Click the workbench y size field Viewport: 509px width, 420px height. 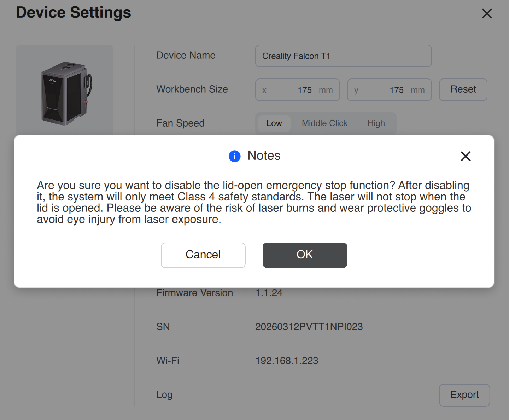pyautogui.click(x=390, y=90)
